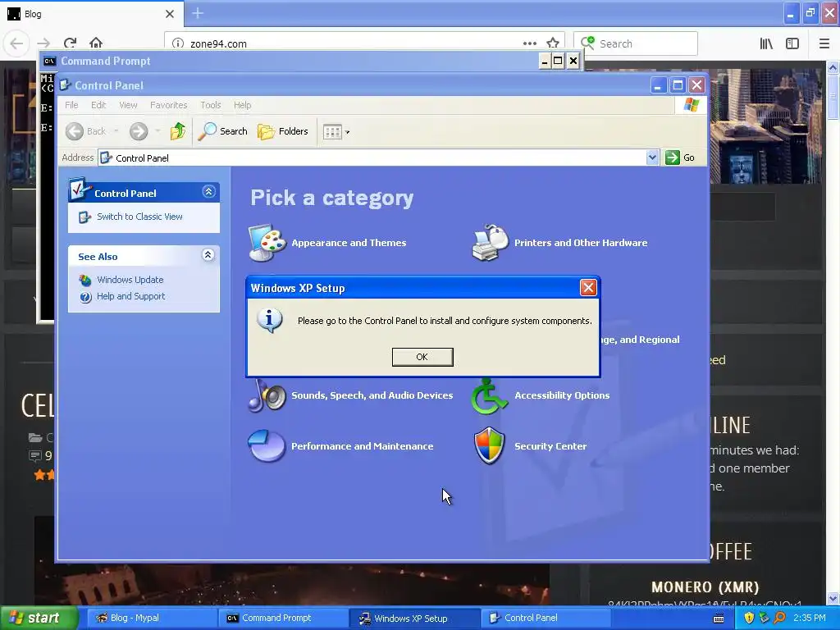Open the Edit menu in Control Panel
Viewport: 840px width, 630px height.
pyautogui.click(x=98, y=105)
